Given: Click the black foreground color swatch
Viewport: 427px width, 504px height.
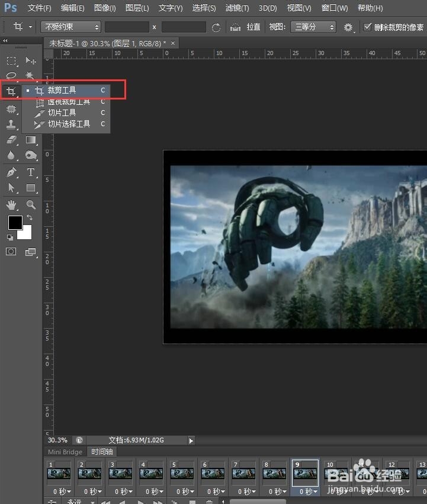Looking at the screenshot, I should pos(15,223).
